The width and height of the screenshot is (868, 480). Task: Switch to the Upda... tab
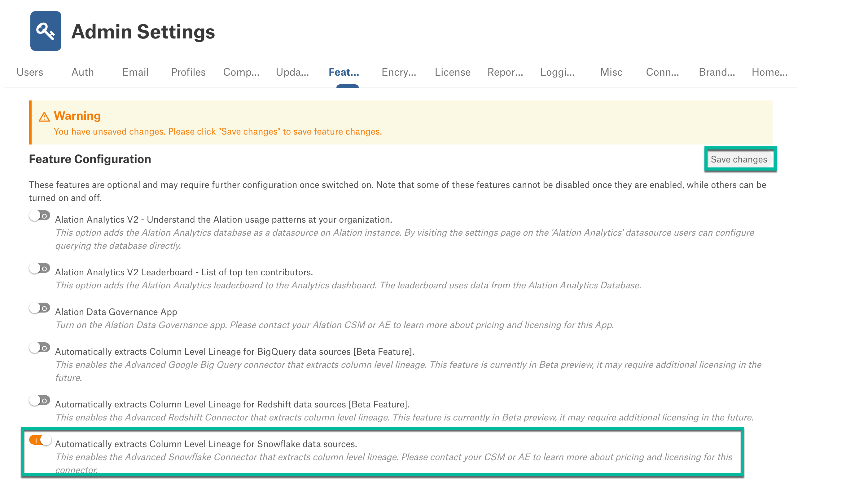click(x=292, y=72)
